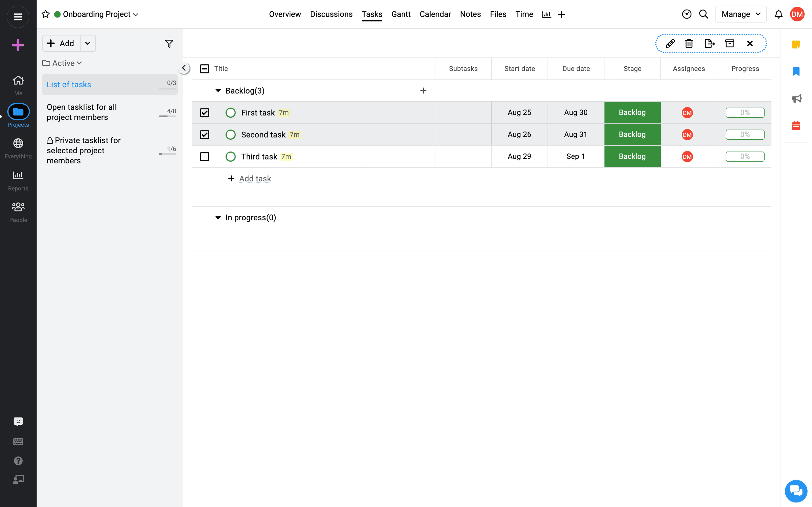This screenshot has height=507, width=812.
Task: Click the First task 0% progress bar
Action: pos(745,113)
